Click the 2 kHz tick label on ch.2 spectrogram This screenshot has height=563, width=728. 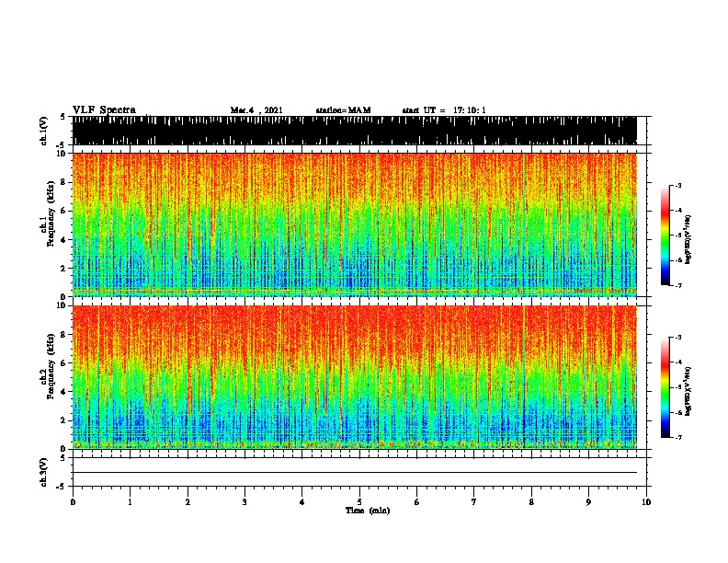pyautogui.click(x=64, y=420)
